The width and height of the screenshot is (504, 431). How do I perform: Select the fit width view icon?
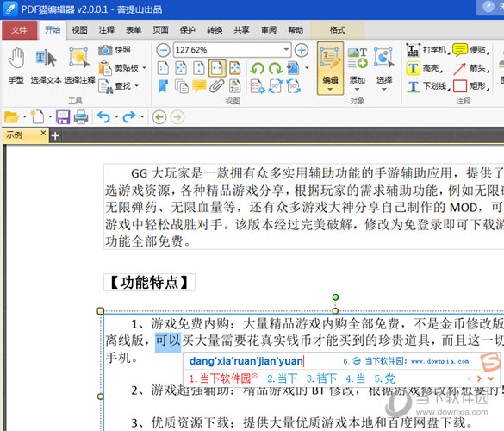[x=216, y=68]
